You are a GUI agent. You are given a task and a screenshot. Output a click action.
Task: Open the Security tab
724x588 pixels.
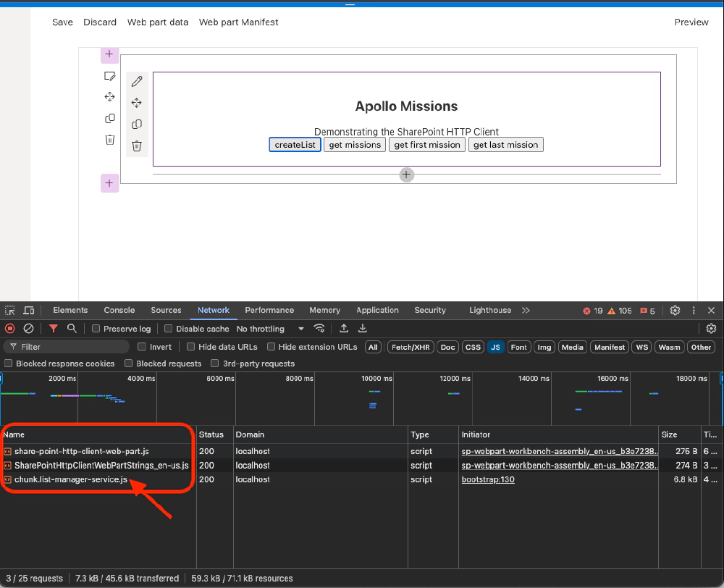(x=430, y=311)
